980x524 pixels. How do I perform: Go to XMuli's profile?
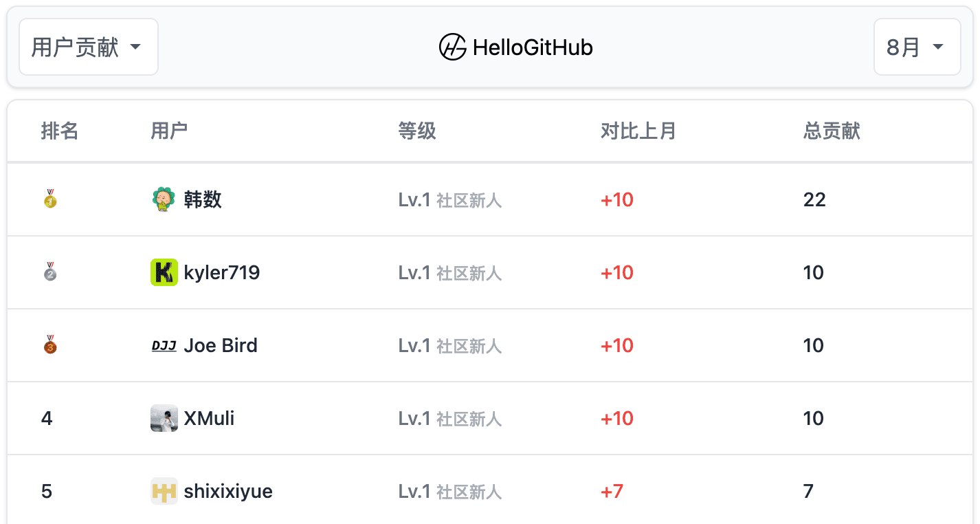click(x=209, y=418)
